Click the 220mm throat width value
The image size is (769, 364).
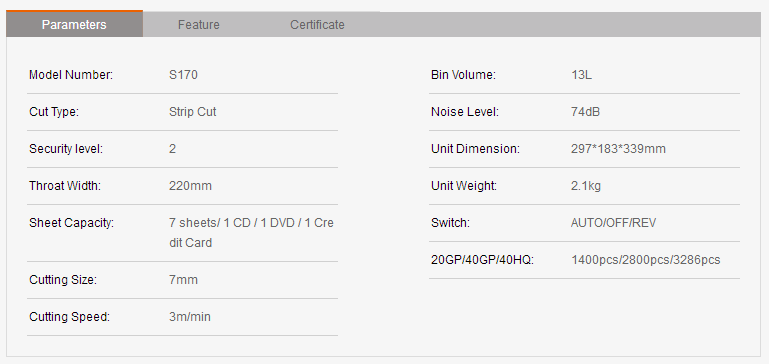tap(190, 186)
